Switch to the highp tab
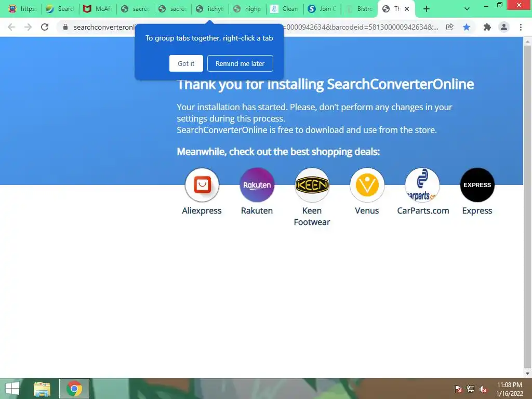This screenshot has height=399, width=532. click(x=247, y=9)
